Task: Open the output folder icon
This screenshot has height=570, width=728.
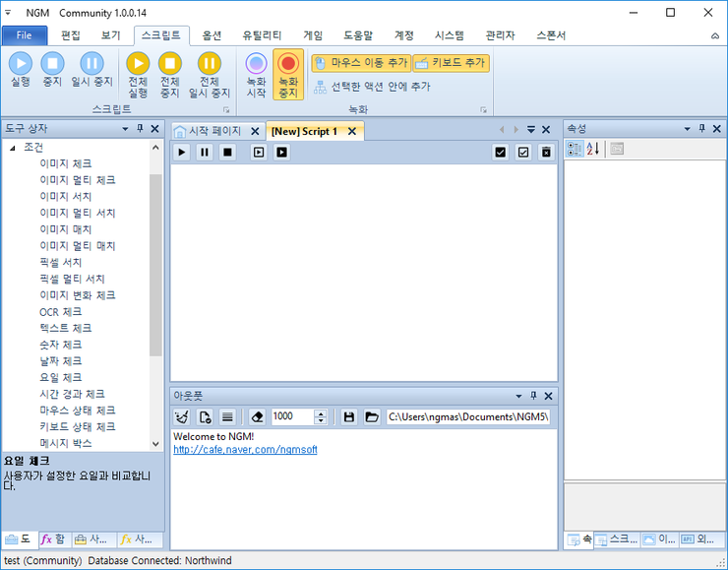Action: (x=372, y=416)
